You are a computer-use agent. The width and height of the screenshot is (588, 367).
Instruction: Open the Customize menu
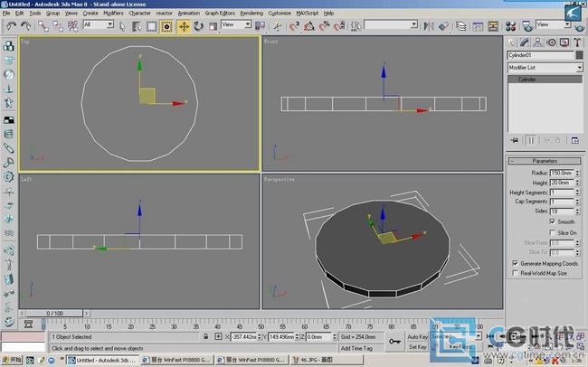point(280,13)
